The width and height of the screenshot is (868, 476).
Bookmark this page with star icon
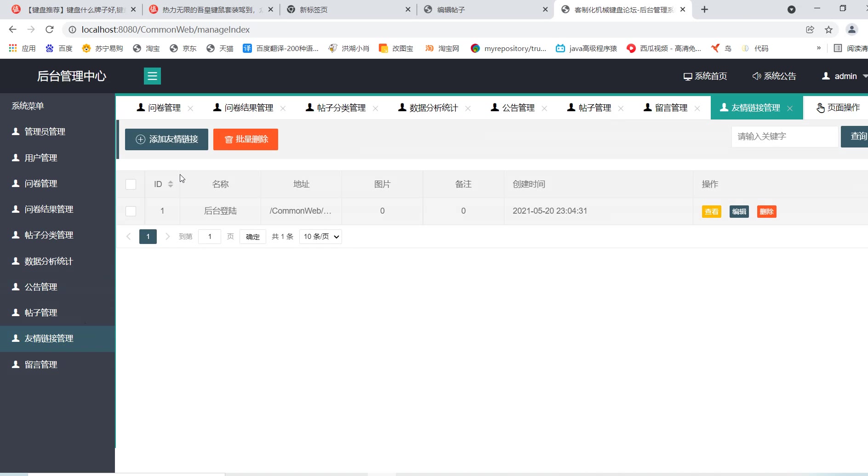pyautogui.click(x=828, y=30)
